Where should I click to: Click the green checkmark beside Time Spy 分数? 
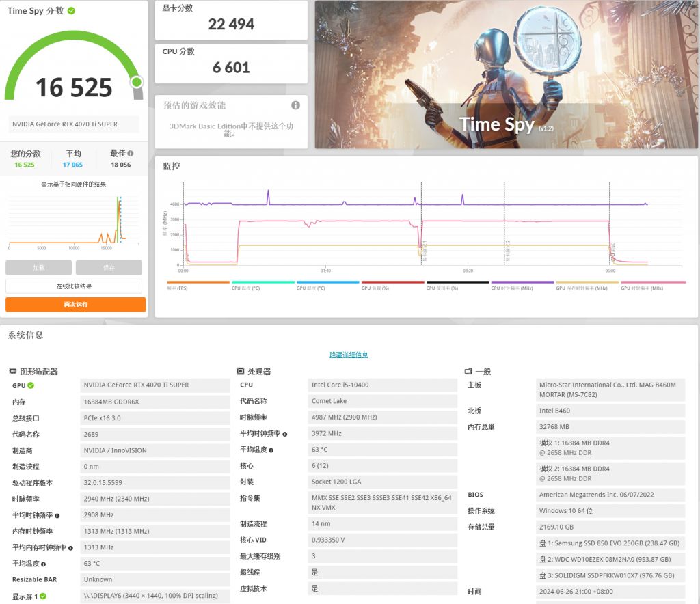coord(71,11)
